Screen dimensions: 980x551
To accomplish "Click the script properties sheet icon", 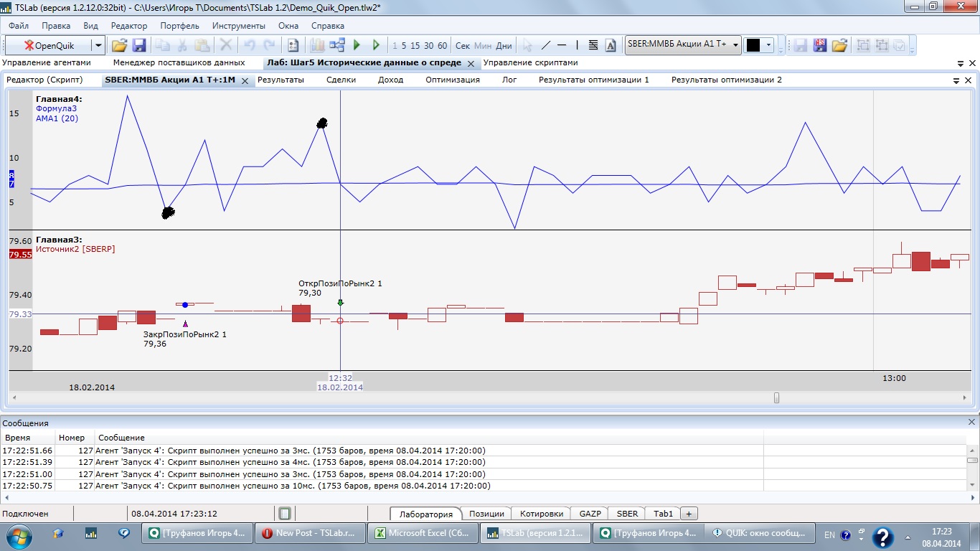I will (x=293, y=45).
